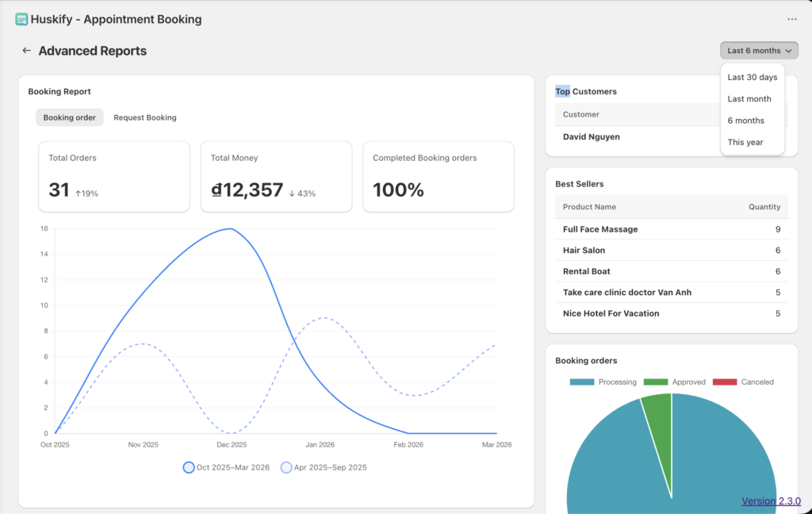The image size is (812, 514).
Task: Choose Last month from the date range list
Action: pos(749,99)
